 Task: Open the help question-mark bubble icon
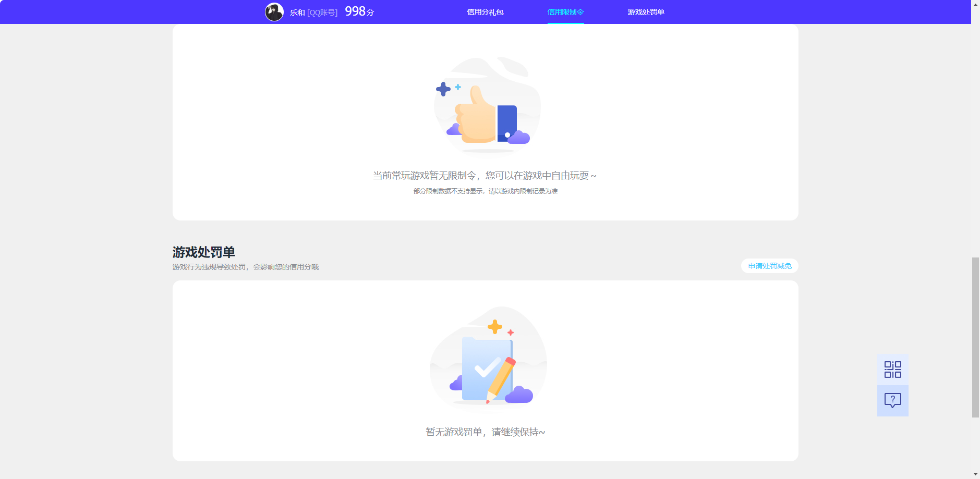pyautogui.click(x=892, y=400)
